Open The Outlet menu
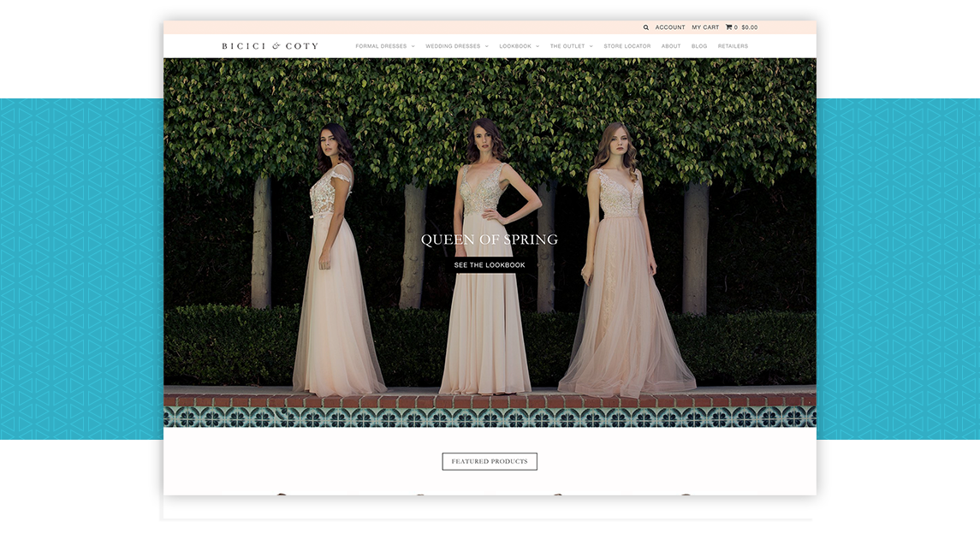The image size is (980, 539). (x=567, y=46)
